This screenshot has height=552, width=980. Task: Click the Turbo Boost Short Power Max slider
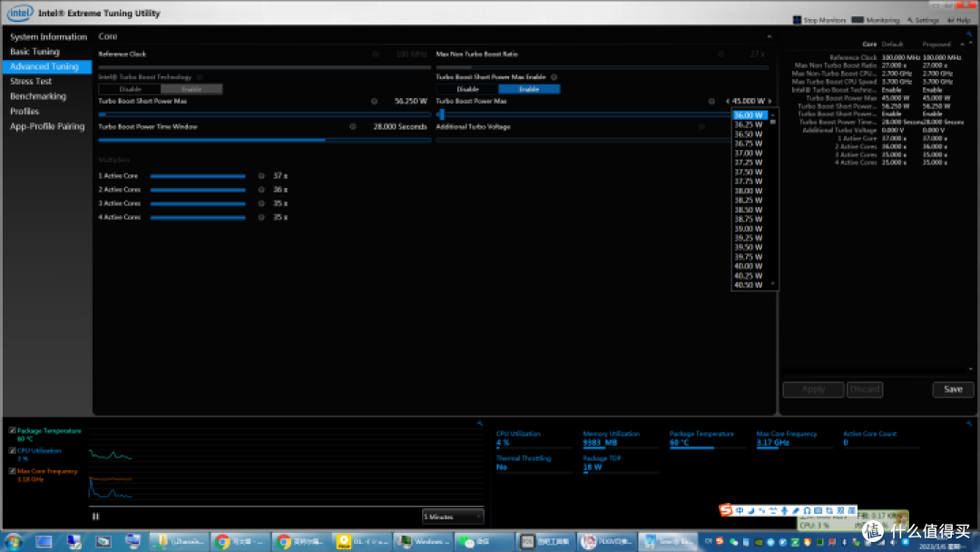pyautogui.click(x=264, y=115)
